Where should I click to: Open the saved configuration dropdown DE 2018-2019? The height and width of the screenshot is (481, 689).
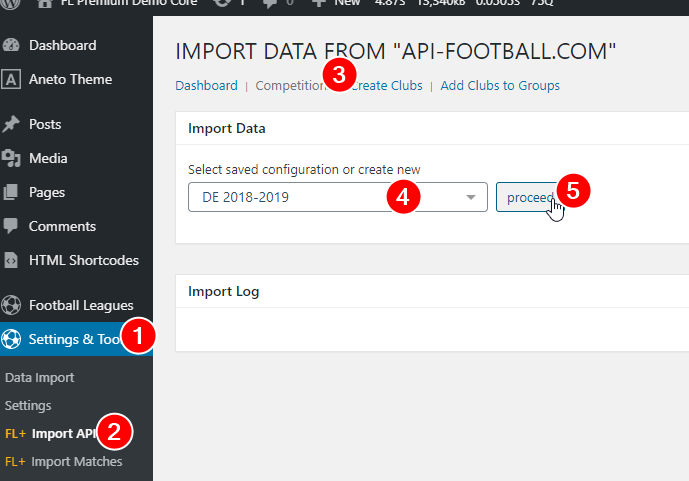[x=337, y=197]
